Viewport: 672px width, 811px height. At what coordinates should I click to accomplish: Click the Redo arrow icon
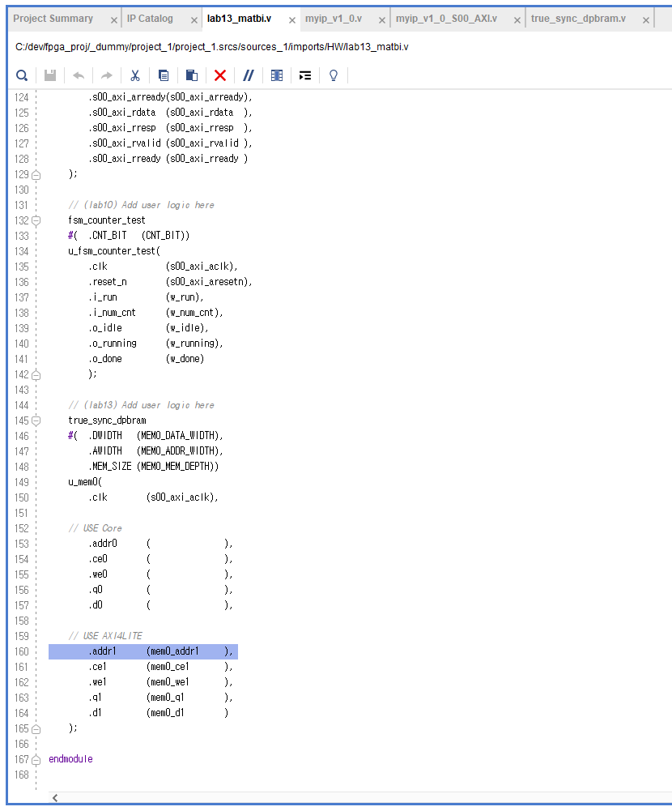107,75
